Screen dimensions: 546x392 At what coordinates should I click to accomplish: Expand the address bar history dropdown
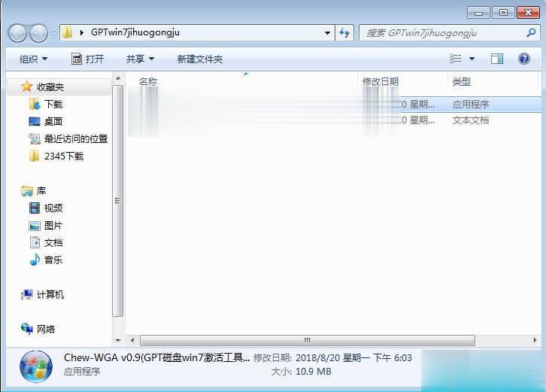327,33
